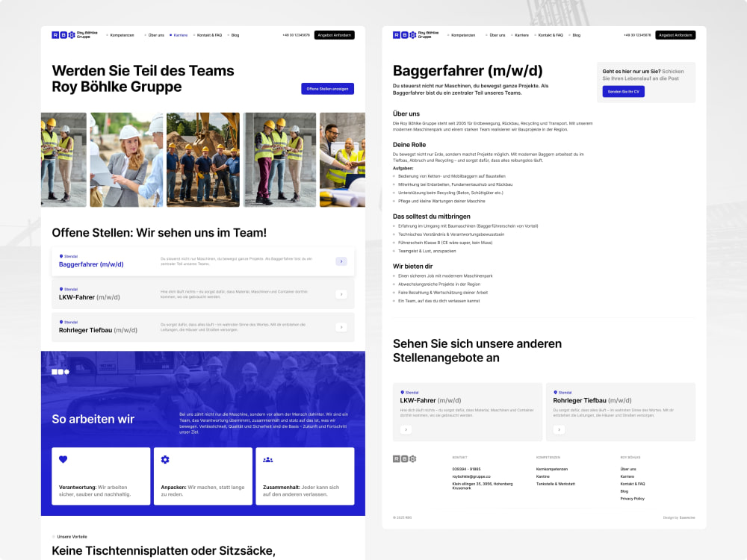The width and height of the screenshot is (747, 560).
Task: Open Über uns in right page nav
Action: [x=497, y=35]
